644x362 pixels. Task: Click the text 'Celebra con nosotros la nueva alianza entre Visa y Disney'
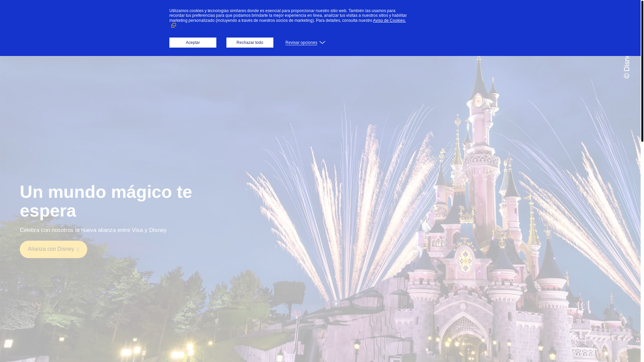93,230
